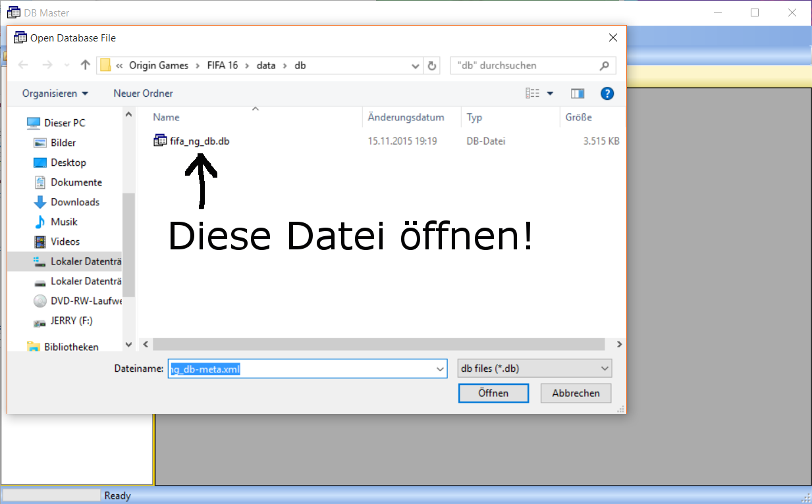The image size is (812, 504).
Task: Click horizontal scrollbar left arrow
Action: pos(146,344)
